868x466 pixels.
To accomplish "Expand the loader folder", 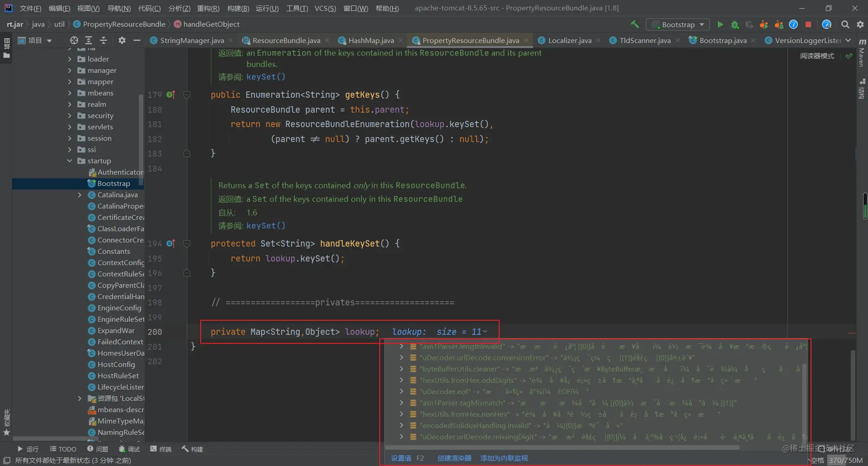I will pos(70,59).
